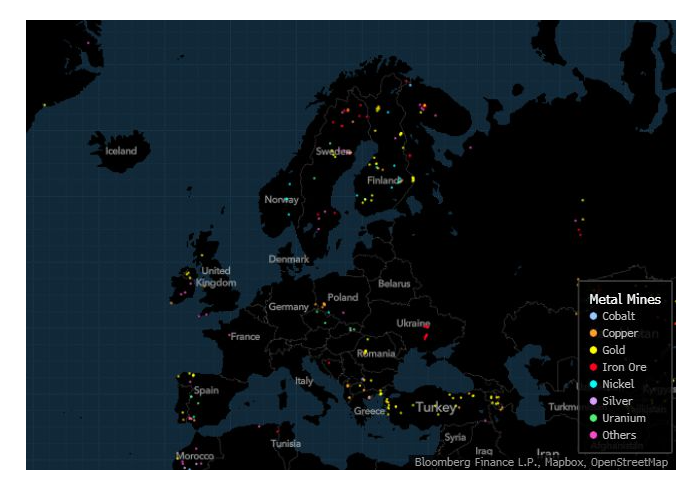This screenshot has width=697, height=488.
Task: Click the Metal Mines legend title
Action: (x=625, y=299)
